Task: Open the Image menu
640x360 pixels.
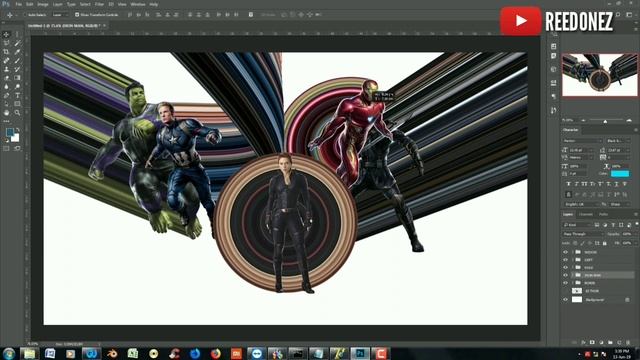Action: [x=42, y=4]
